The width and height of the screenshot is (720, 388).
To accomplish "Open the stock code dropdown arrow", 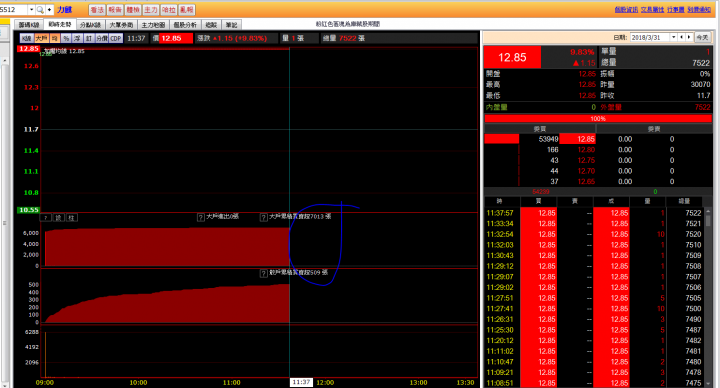I will pos(31,10).
